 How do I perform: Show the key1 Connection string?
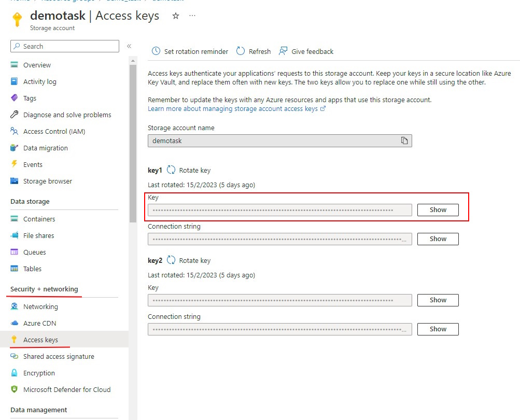click(x=438, y=239)
